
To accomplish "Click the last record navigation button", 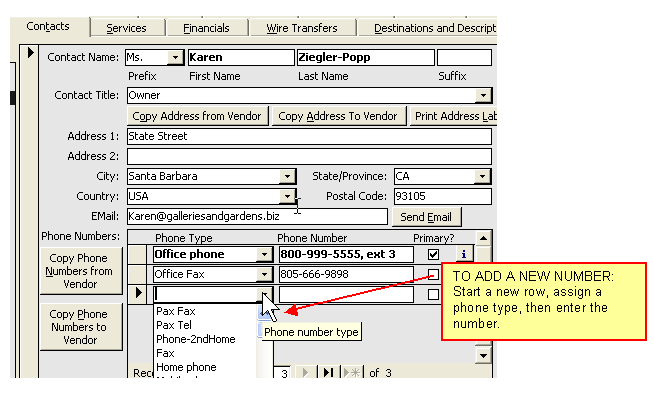I will [x=328, y=372].
